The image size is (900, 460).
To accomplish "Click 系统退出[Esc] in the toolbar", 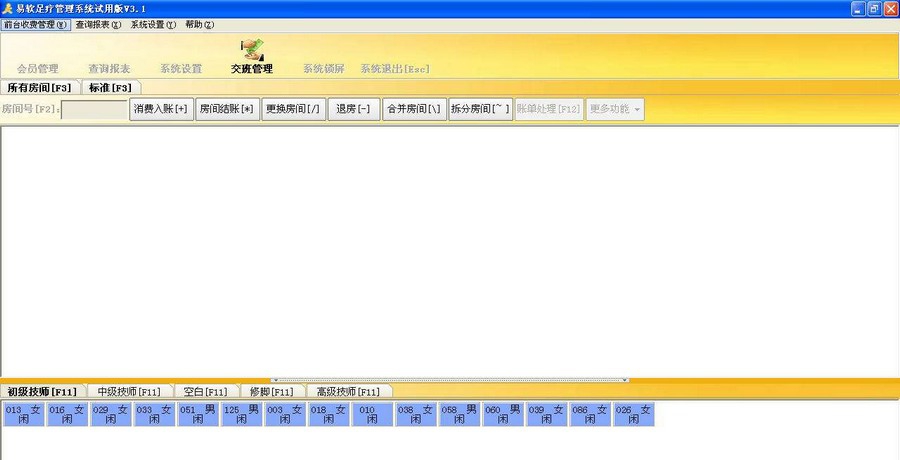I will pyautogui.click(x=395, y=69).
